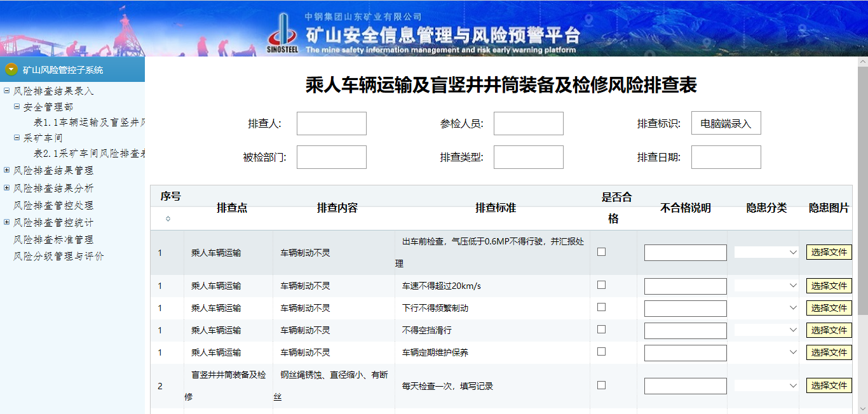Tick 是否合格 checkbox for 下行不得频繁制动 row
Screen dimensions: 868x414
(601, 307)
